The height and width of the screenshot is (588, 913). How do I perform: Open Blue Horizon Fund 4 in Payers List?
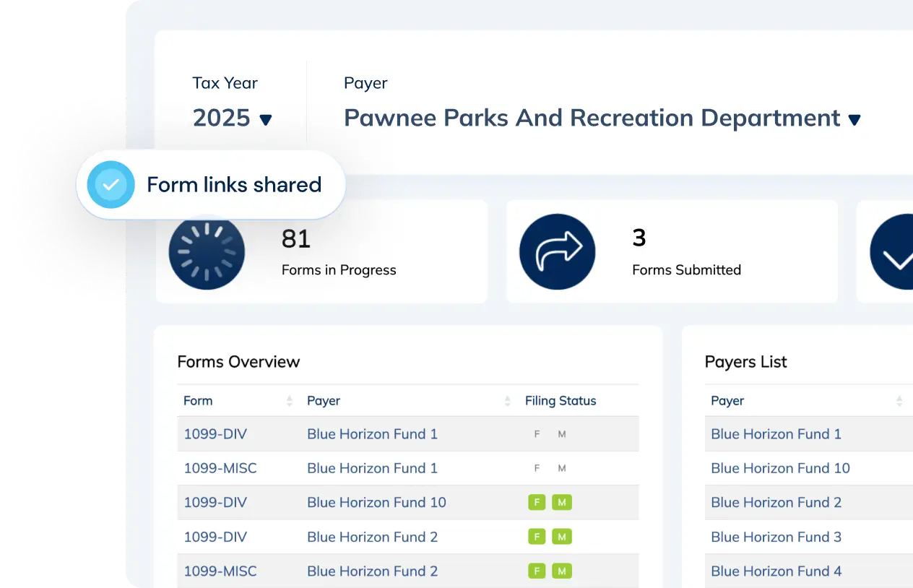(776, 571)
